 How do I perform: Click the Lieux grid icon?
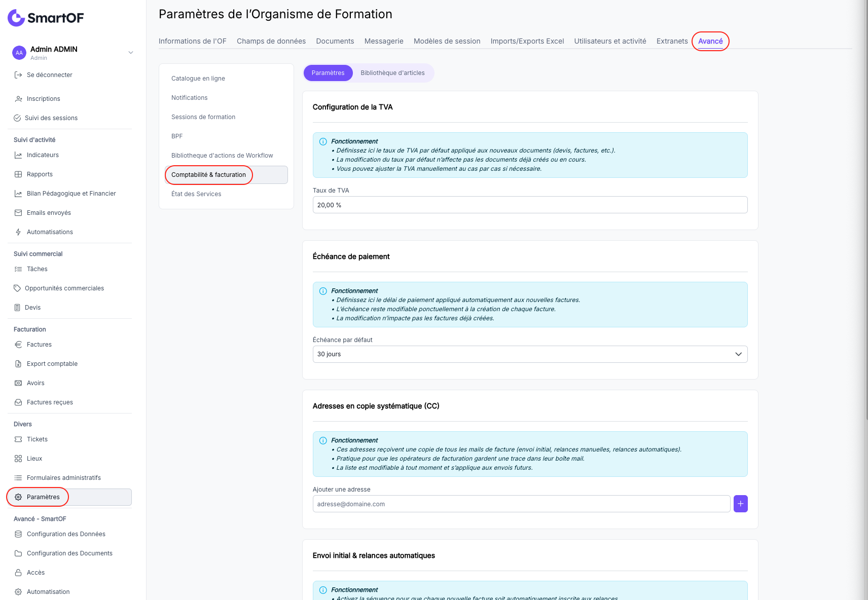point(18,459)
